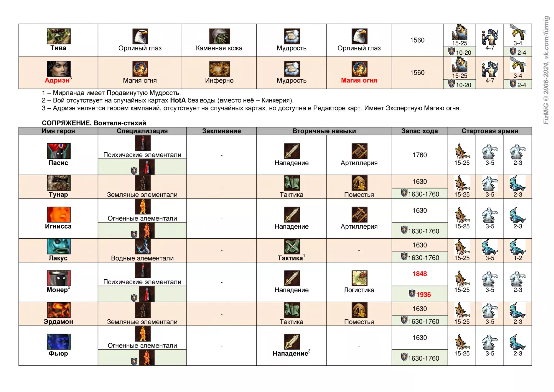Click Инферно spell icon

point(219,69)
